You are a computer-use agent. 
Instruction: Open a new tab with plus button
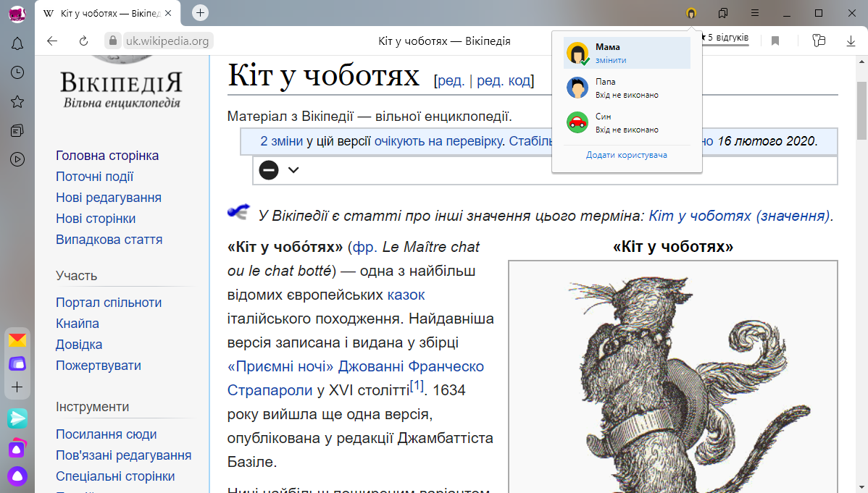coord(201,13)
